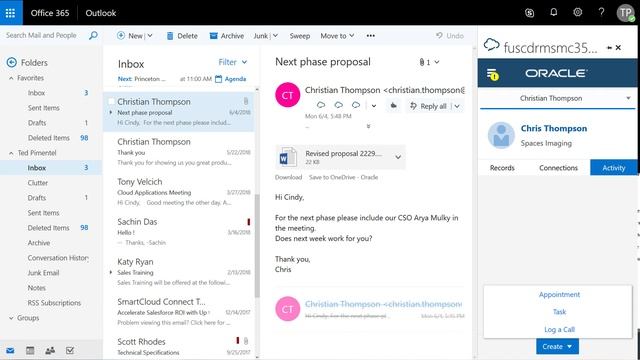The image size is (640, 360).
Task: Click the Create button
Action: (557, 347)
